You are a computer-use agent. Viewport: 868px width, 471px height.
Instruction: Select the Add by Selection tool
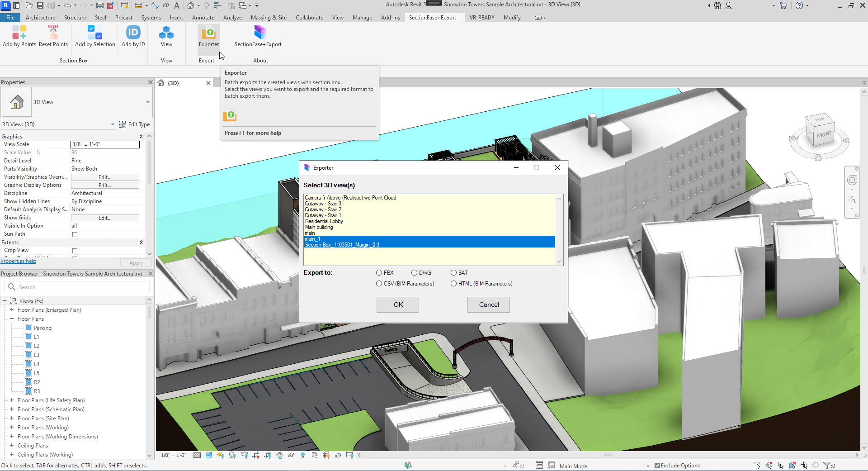click(x=95, y=33)
